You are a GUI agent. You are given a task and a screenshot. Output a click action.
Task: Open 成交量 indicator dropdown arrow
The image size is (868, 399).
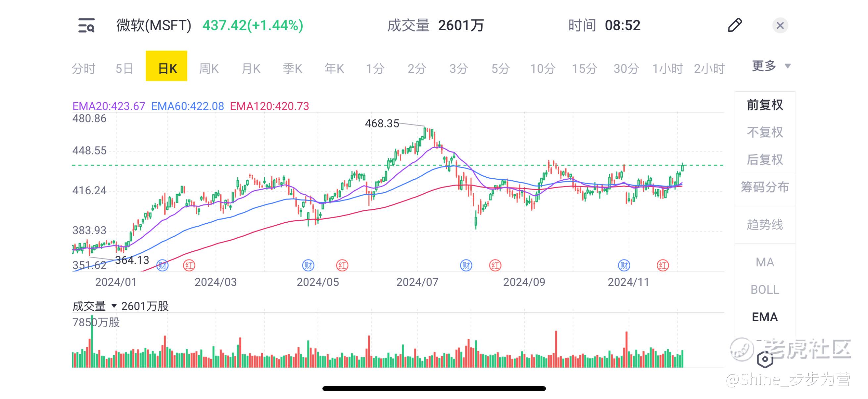click(114, 306)
